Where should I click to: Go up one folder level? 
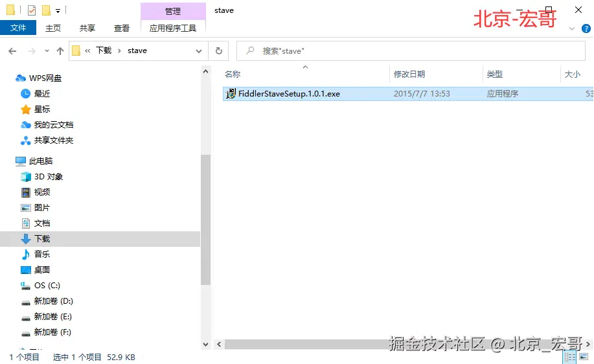pos(60,51)
